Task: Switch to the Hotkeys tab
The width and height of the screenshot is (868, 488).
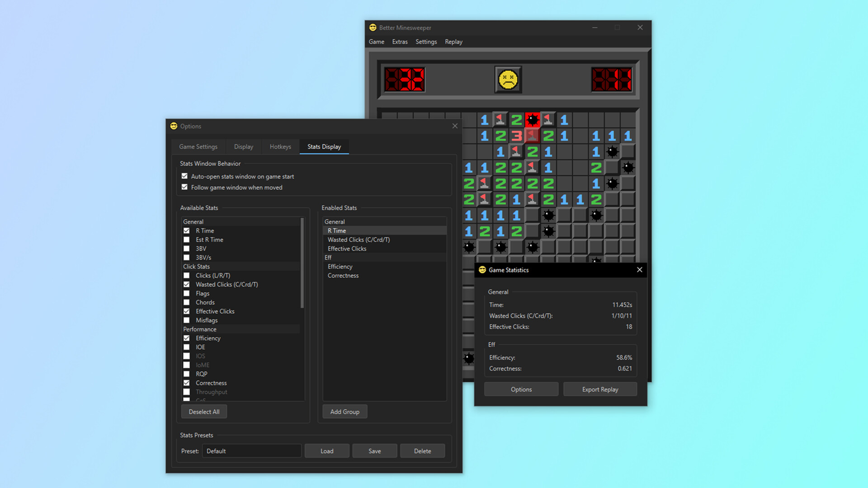Action: tap(280, 146)
